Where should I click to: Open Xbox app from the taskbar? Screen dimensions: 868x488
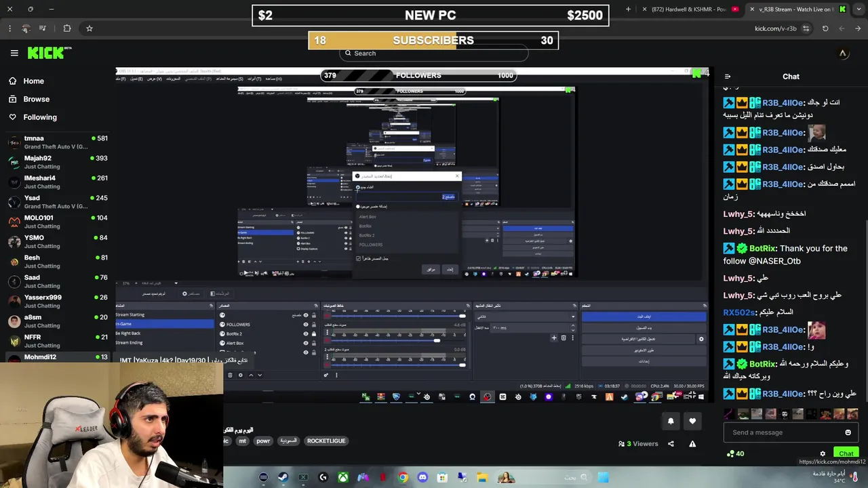tap(344, 477)
